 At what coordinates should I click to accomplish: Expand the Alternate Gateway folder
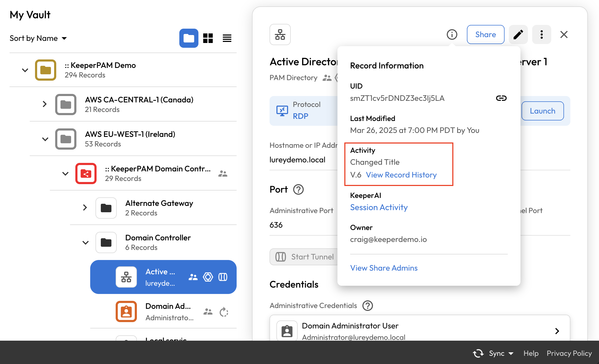pyautogui.click(x=85, y=207)
